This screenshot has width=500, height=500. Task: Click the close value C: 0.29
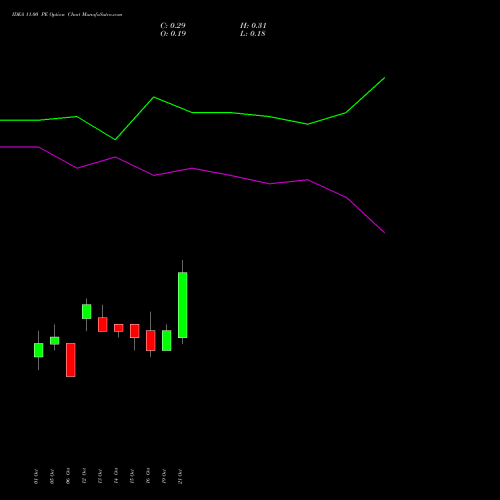click(x=173, y=26)
